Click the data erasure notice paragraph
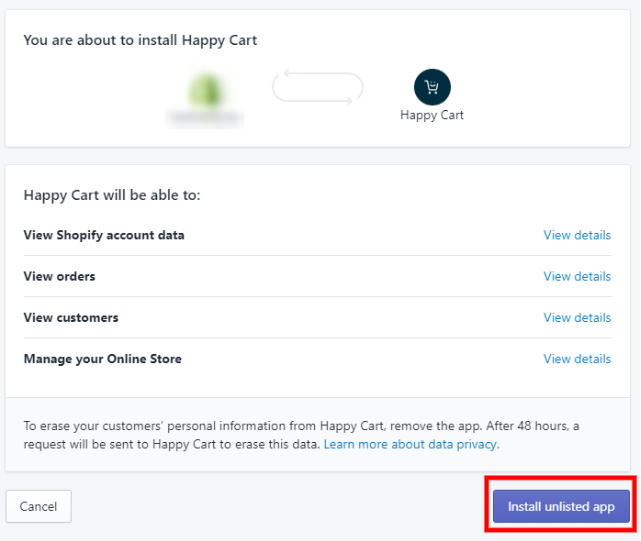The width and height of the screenshot is (641, 541). pos(302,435)
